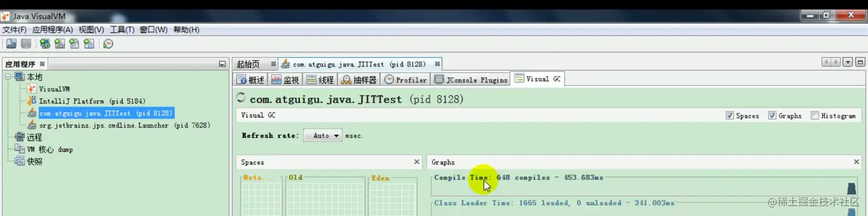The image size is (868, 216).
Task: Select com.atguigu.java.JITTest (pid 8128) tree item
Action: (106, 113)
